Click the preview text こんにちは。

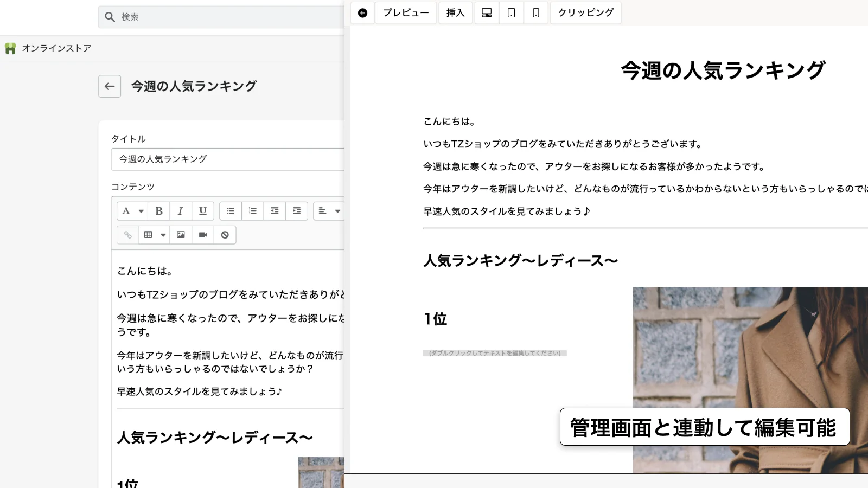point(450,121)
